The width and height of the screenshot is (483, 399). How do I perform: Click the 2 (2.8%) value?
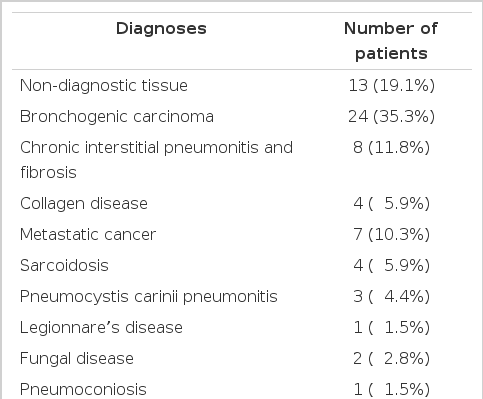pos(392,359)
